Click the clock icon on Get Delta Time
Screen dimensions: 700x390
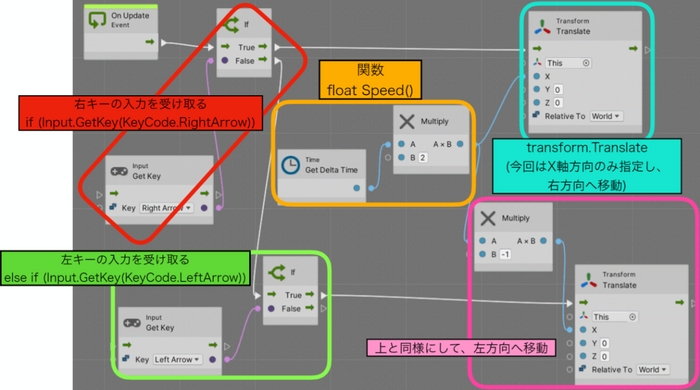291,165
